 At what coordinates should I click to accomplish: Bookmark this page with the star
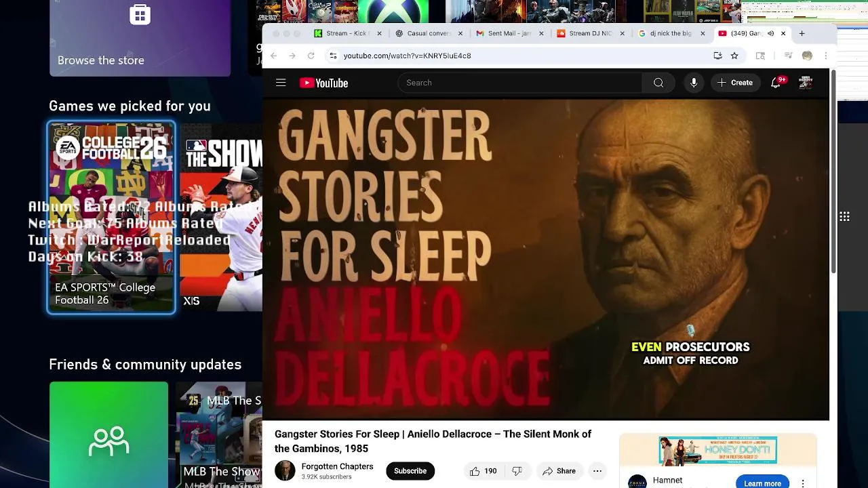click(734, 56)
